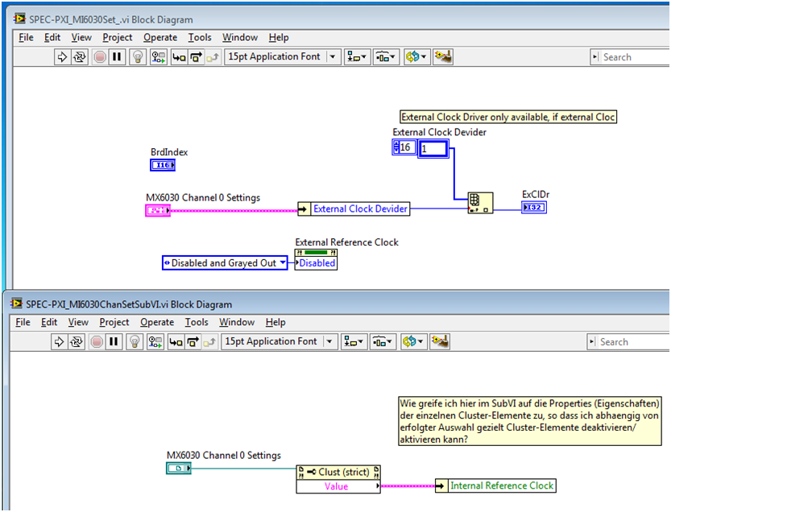The height and width of the screenshot is (512, 812).
Task: Click Pause button in MI6030Set_.vi toolbar
Action: click(x=117, y=57)
